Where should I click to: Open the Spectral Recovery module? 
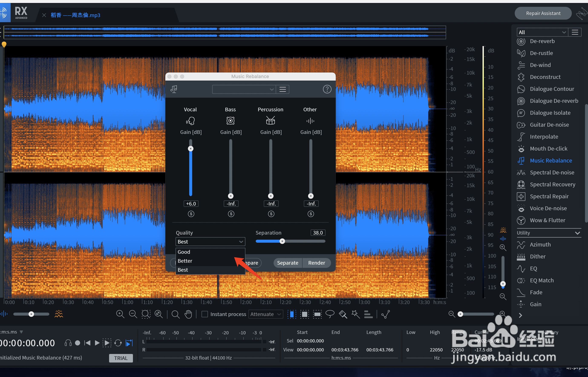click(552, 185)
